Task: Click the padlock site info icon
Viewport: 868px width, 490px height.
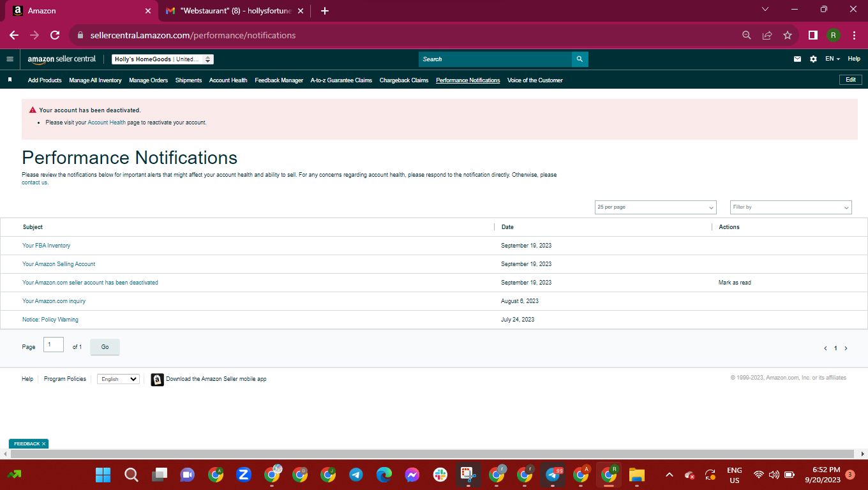Action: (x=80, y=35)
